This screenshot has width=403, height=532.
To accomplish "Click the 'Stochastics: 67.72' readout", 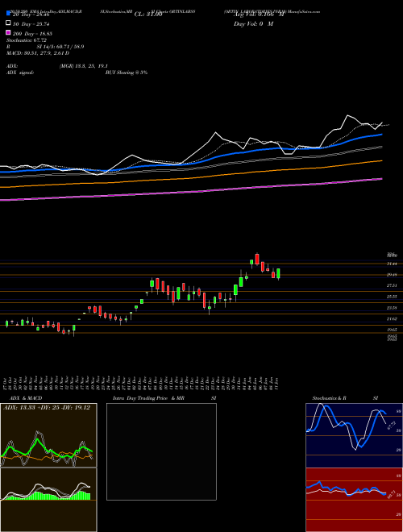I will click(27, 40).
